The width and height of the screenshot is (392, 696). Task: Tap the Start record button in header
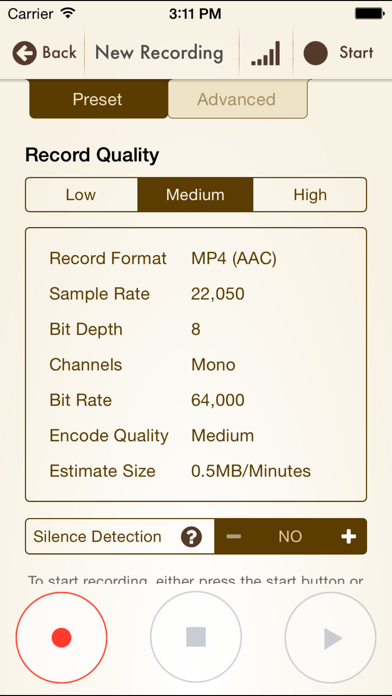coord(338,53)
